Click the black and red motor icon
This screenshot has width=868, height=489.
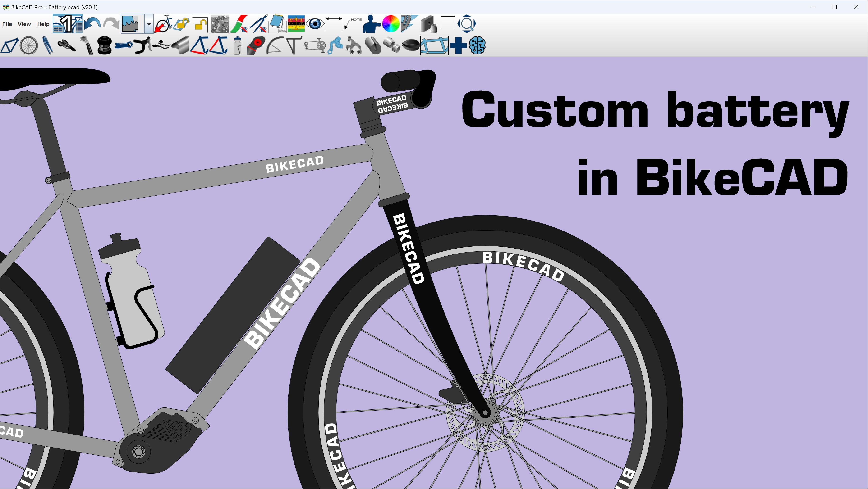tap(256, 45)
